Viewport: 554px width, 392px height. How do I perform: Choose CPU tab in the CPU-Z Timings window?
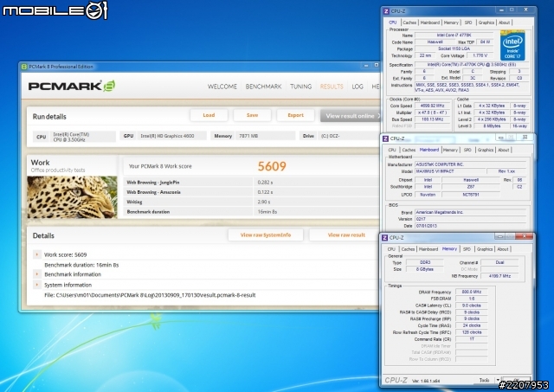(391, 249)
